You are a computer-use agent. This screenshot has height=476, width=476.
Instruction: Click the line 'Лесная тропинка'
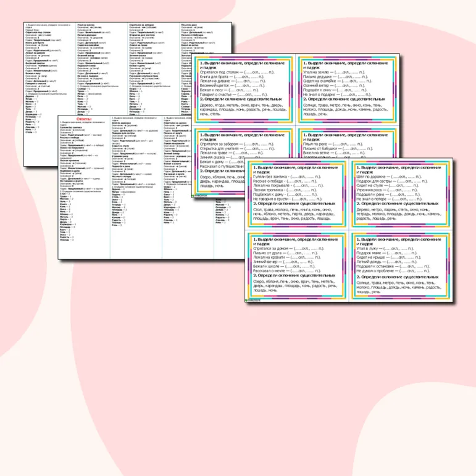point(285,190)
